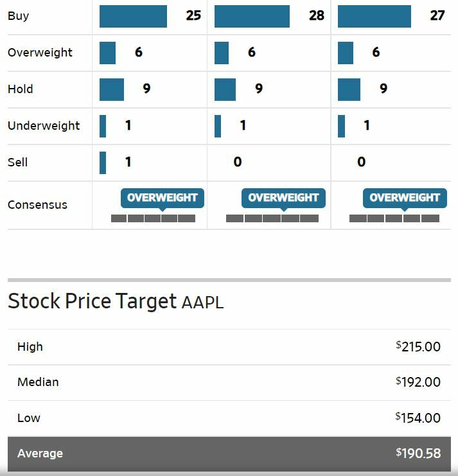Click the Consensus row label
The height and width of the screenshot is (476, 458).
tap(37, 205)
